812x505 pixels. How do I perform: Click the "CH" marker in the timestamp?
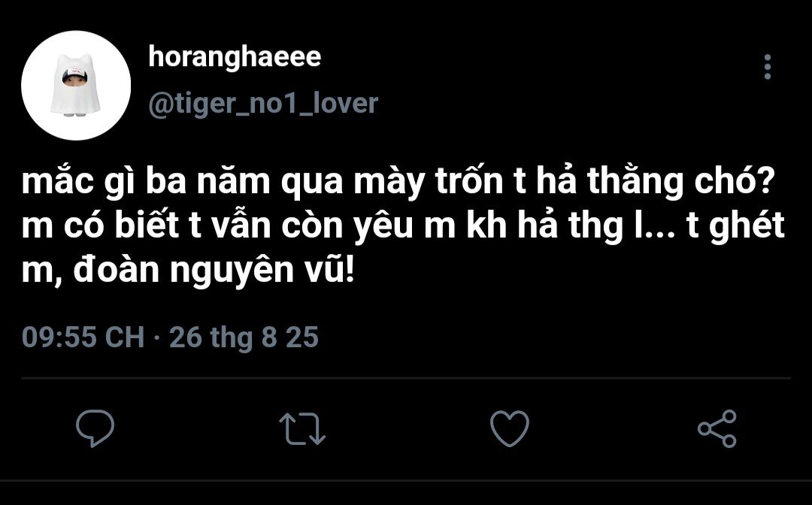[x=123, y=337]
